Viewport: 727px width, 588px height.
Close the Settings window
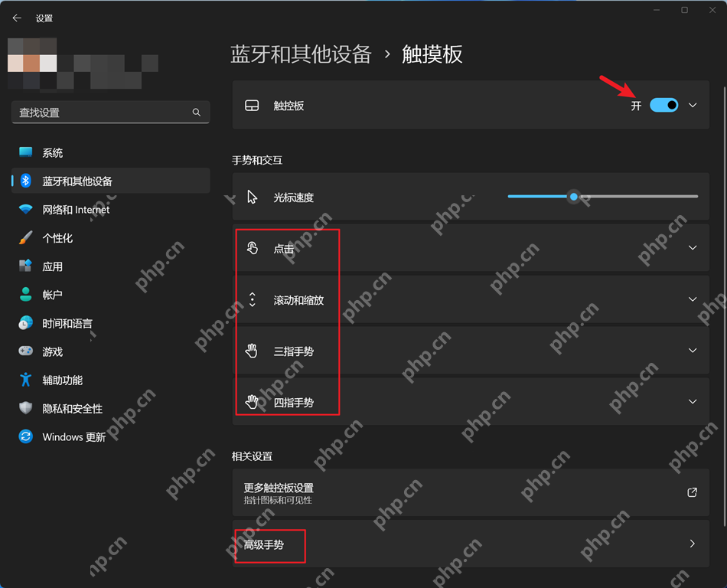712,10
